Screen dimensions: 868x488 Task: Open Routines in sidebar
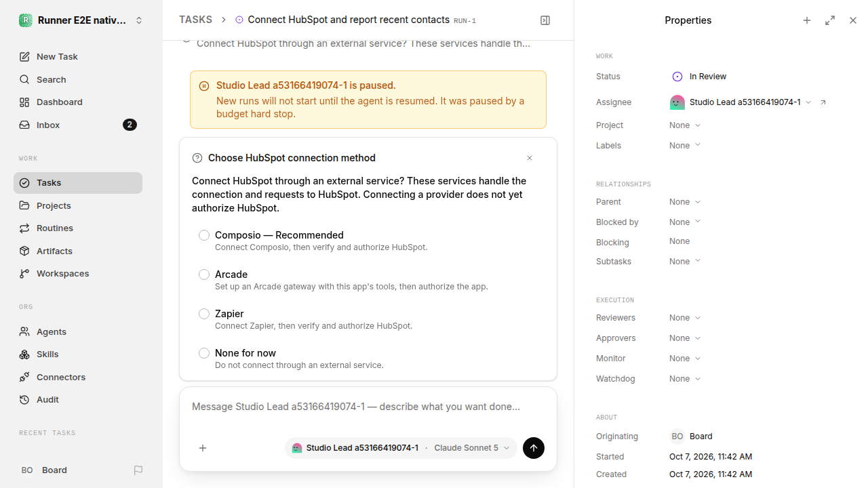pos(78,228)
